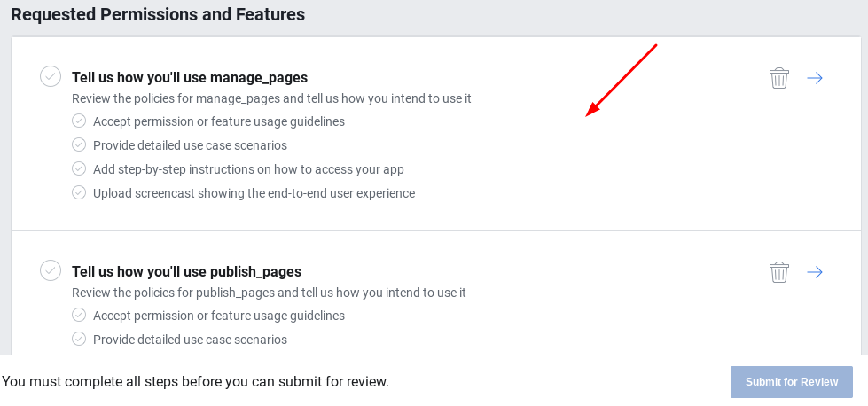Open manage_pages details with blue arrow
868x406 pixels.
click(x=814, y=78)
